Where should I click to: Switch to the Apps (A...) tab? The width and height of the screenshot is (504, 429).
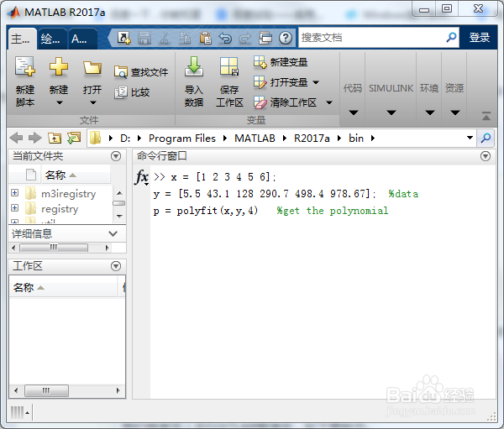pyautogui.click(x=81, y=39)
